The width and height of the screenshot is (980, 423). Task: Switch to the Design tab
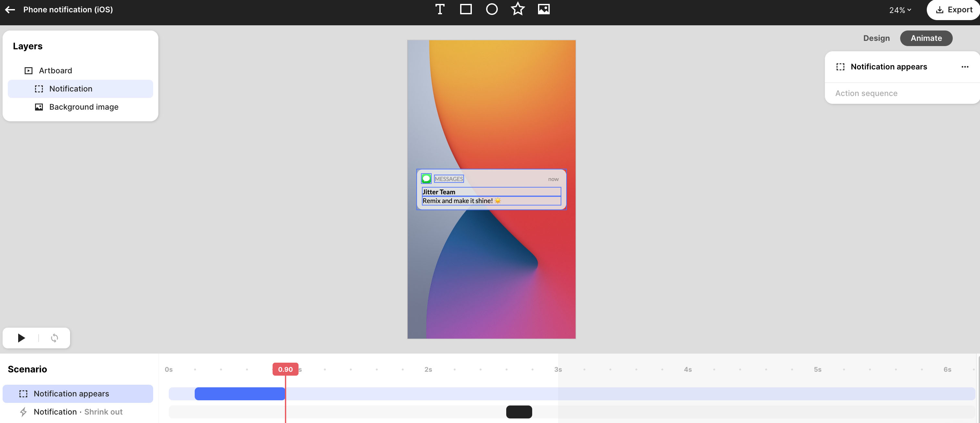(876, 38)
